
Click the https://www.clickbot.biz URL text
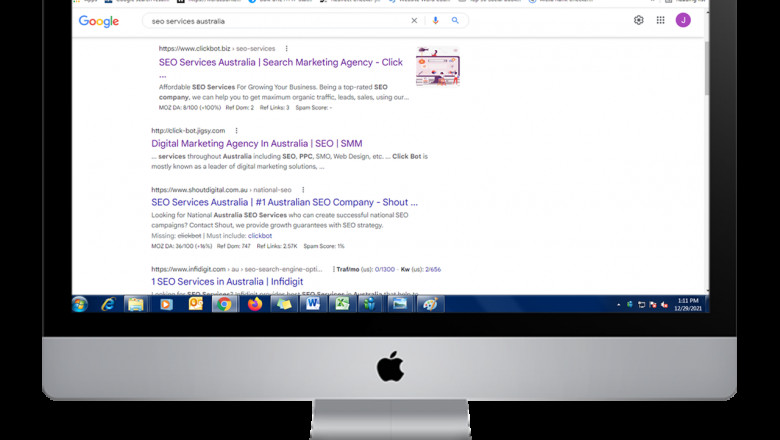tap(195, 48)
